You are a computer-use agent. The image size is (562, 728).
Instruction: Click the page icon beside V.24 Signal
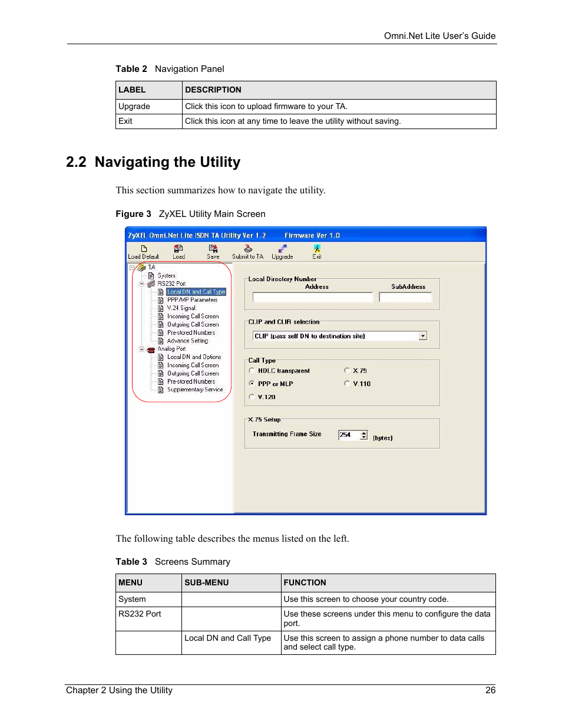point(161,308)
